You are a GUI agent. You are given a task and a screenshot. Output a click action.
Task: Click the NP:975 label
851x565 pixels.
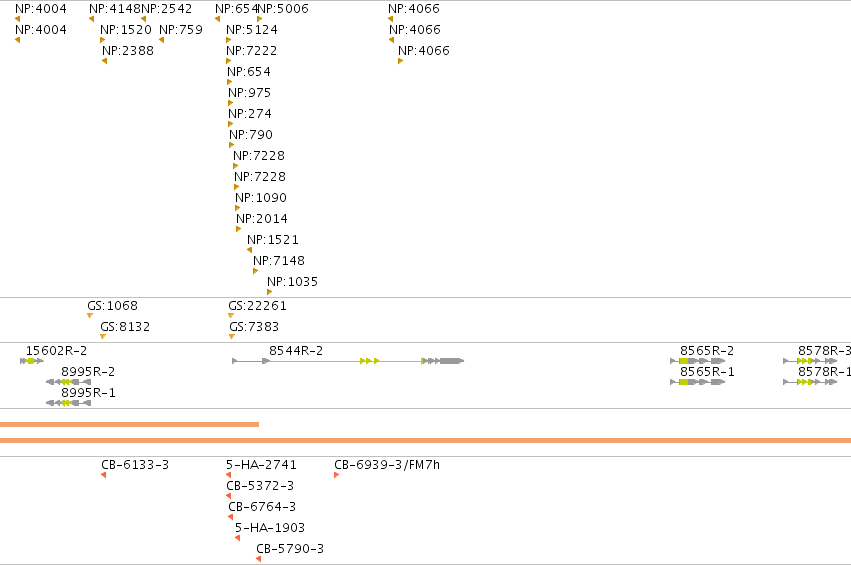pos(250,93)
